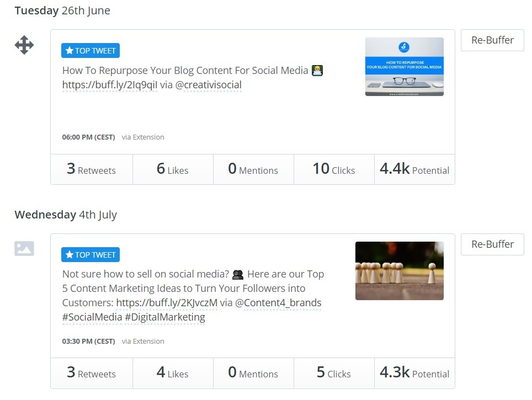Select the #SocialMedia hashtag

point(92,317)
